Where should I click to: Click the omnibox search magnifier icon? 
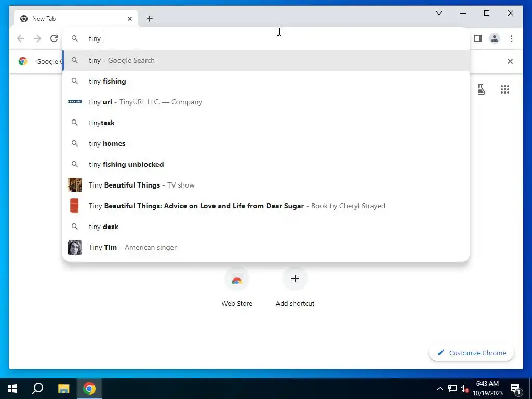pyautogui.click(x=75, y=38)
